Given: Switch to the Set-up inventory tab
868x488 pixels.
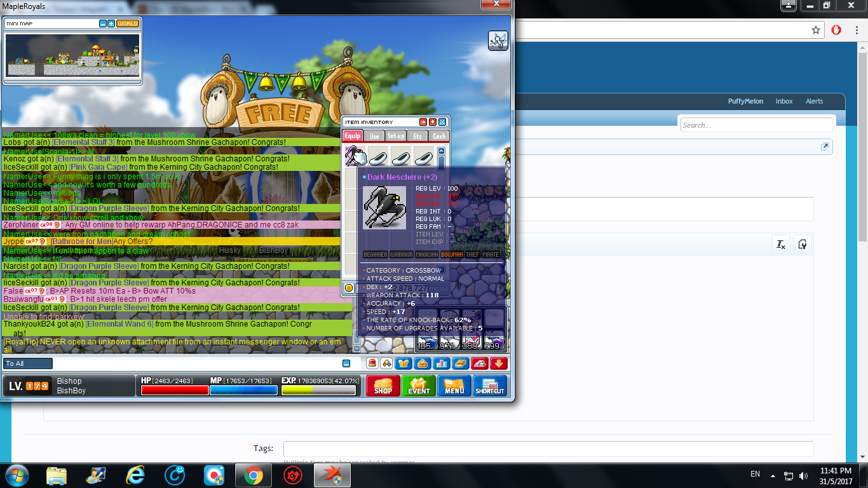Looking at the screenshot, I should [x=396, y=136].
